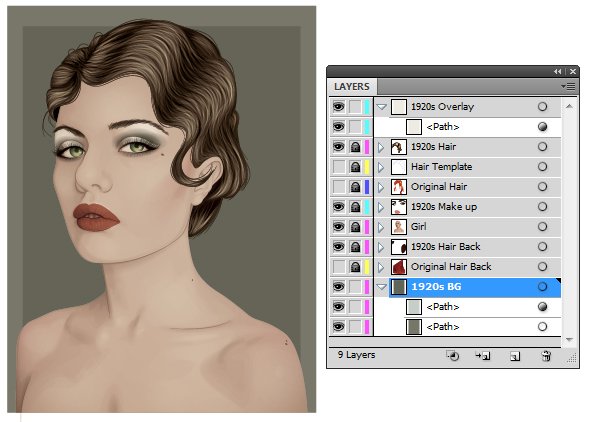Click the Make/Release Clipping Mask icon
Image resolution: width=591 pixels, height=422 pixels.
tap(453, 355)
